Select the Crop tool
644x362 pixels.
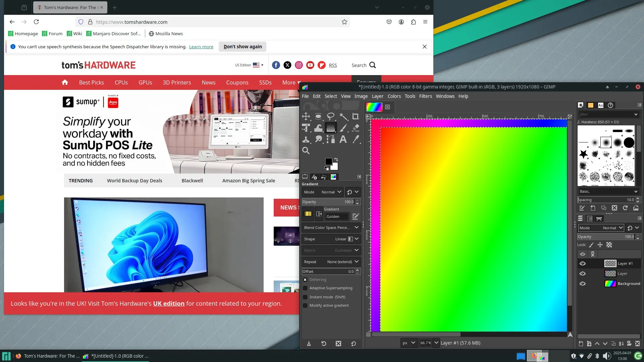(356, 117)
